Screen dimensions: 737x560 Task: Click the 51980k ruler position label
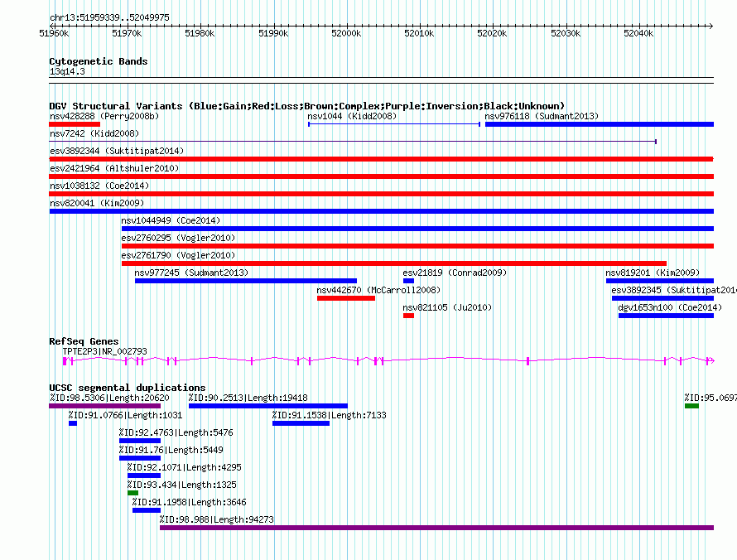(x=200, y=33)
